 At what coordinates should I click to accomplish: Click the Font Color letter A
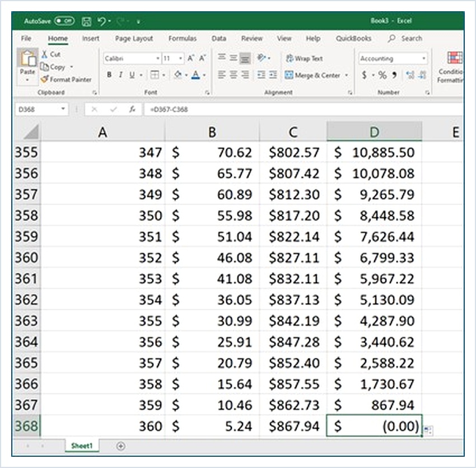click(x=196, y=74)
